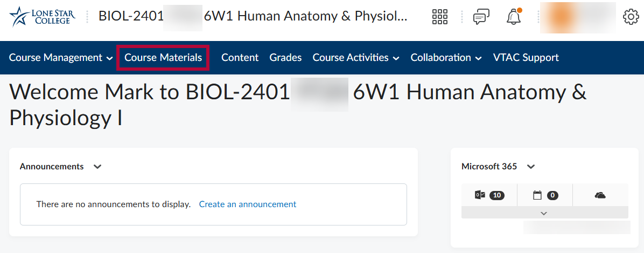
Task: Open the course selector grid icon
Action: pos(440,17)
